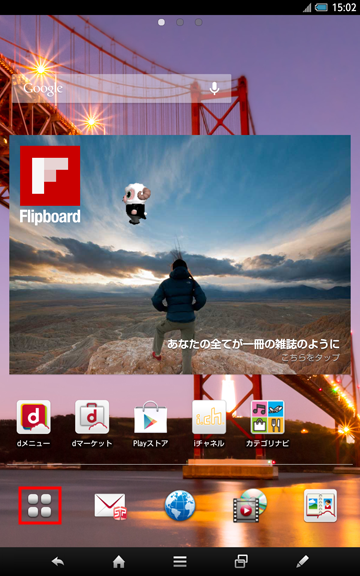Tap the Google search bar
This screenshot has height=576, width=360.
point(122,89)
